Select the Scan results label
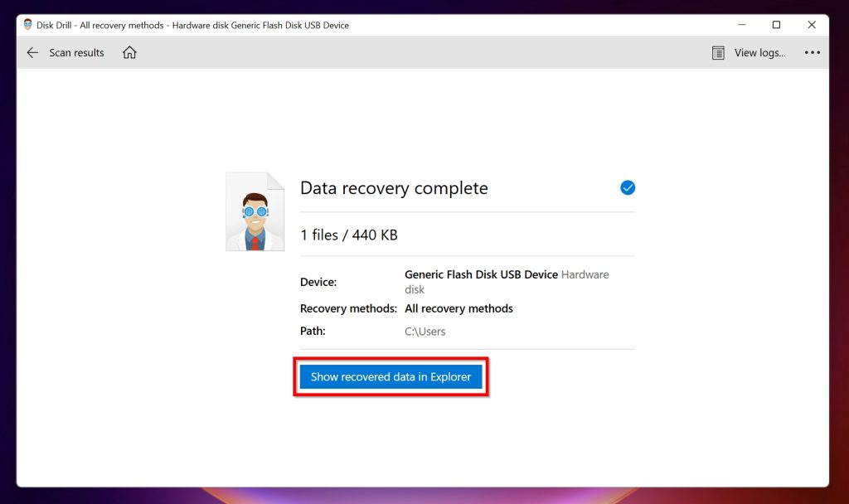 click(76, 52)
